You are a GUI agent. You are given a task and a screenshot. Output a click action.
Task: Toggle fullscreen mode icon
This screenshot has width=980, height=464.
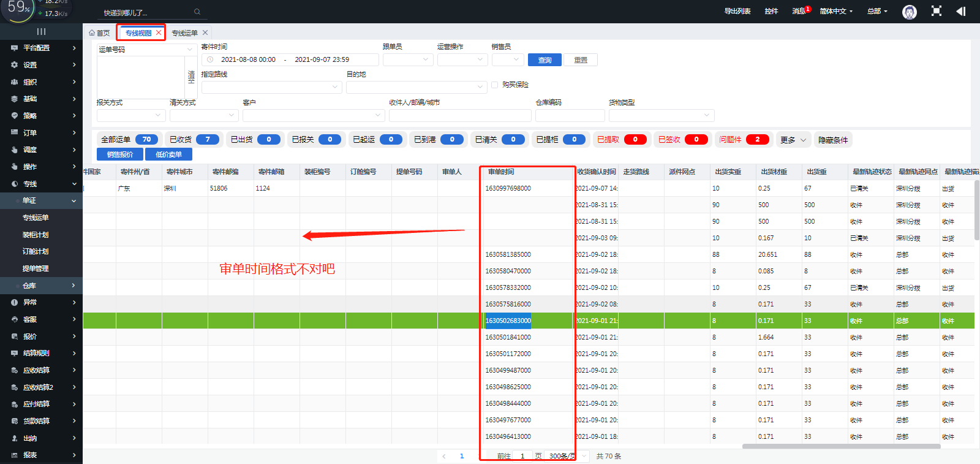936,11
